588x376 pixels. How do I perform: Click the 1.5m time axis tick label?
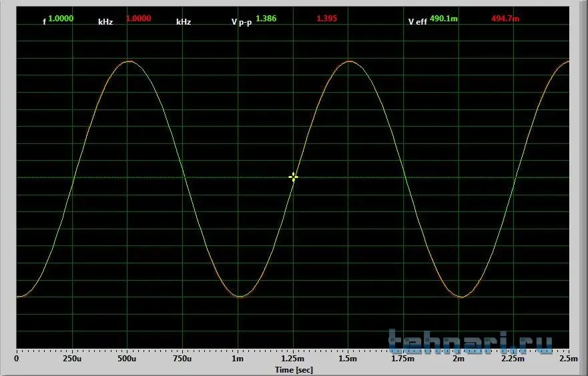[x=348, y=359]
